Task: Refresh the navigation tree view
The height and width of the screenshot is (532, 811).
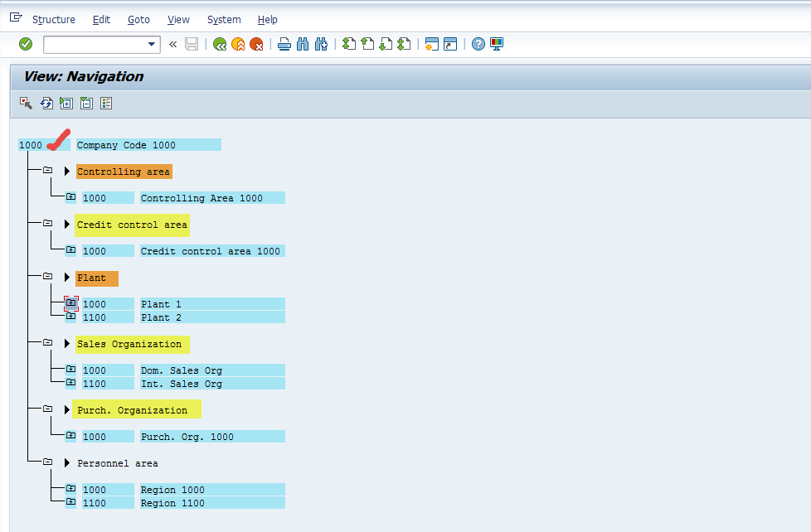Action: [46, 103]
